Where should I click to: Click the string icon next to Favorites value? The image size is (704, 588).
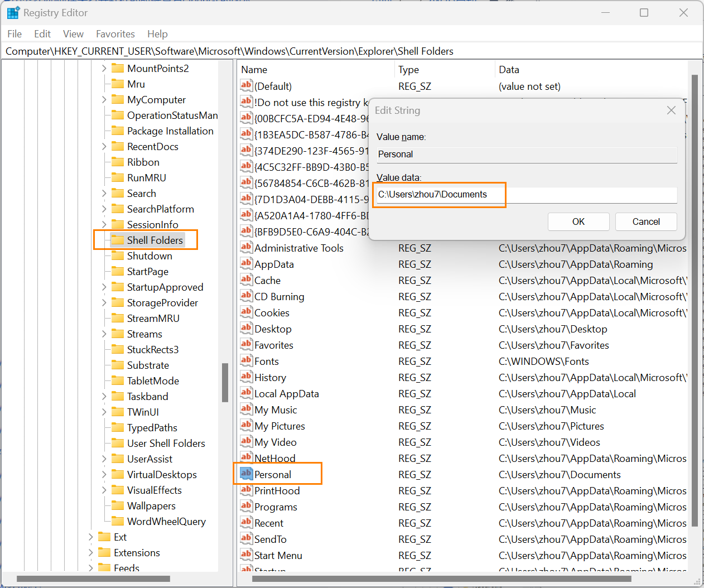tap(246, 344)
